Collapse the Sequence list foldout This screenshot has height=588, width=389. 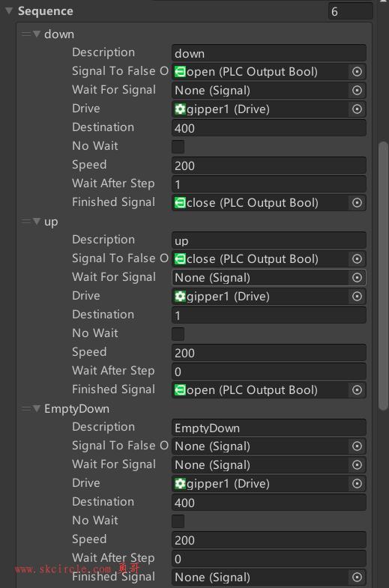(9, 11)
